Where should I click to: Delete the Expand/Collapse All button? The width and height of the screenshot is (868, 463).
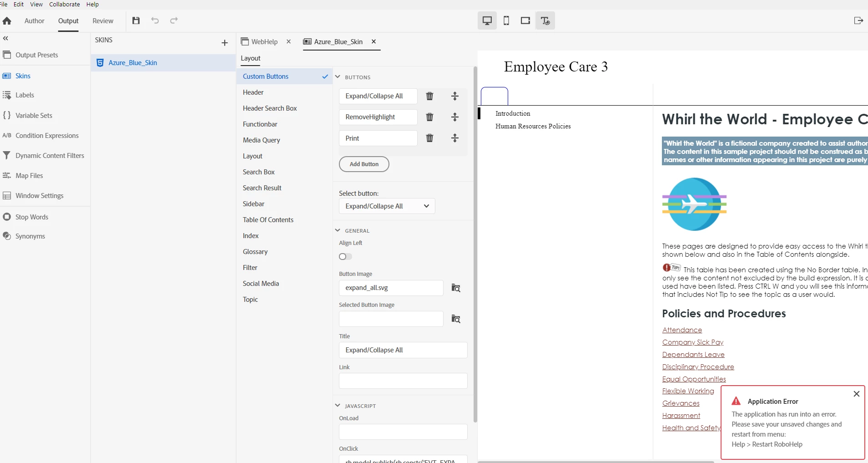tap(429, 96)
